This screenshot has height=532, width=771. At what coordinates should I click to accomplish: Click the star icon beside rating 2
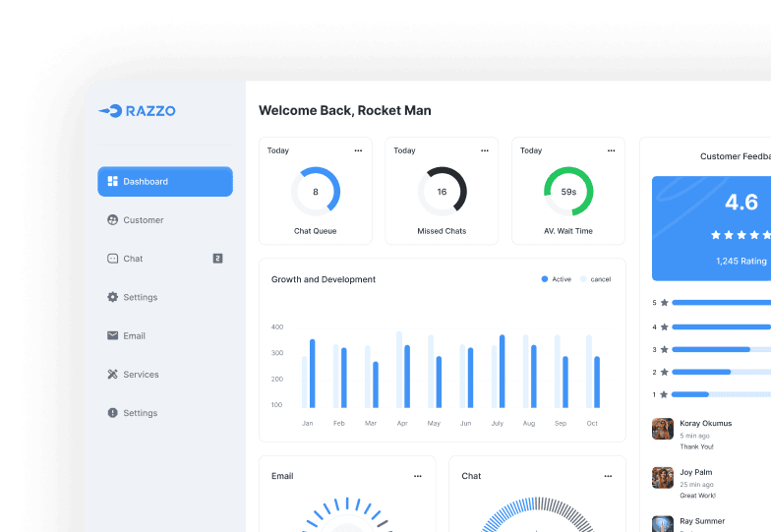pyautogui.click(x=665, y=372)
